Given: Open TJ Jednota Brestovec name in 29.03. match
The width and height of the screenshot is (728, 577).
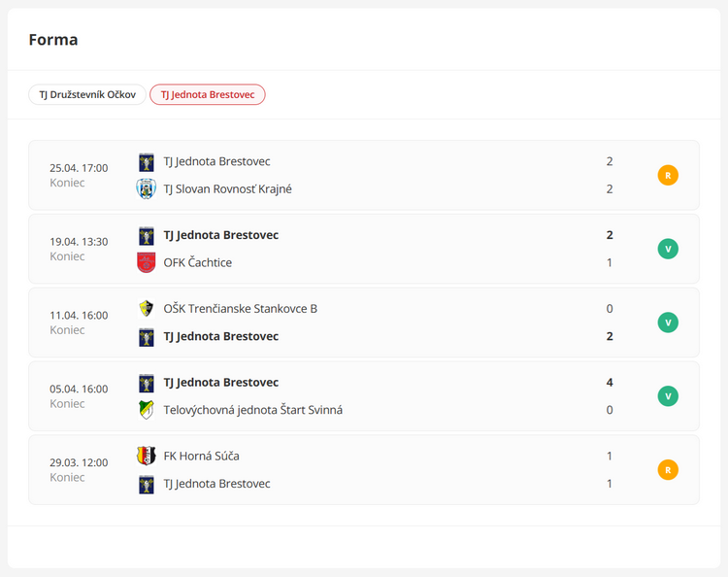Looking at the screenshot, I should tap(216, 484).
